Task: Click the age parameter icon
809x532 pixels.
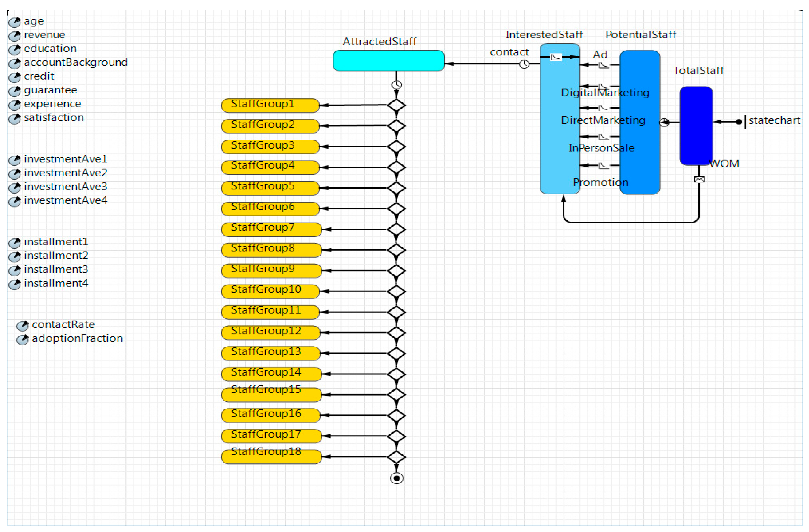Action: 14,22
